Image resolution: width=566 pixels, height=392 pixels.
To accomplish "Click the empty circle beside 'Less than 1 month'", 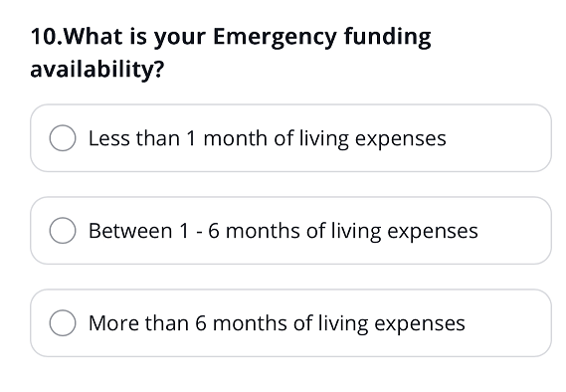I will click(63, 138).
